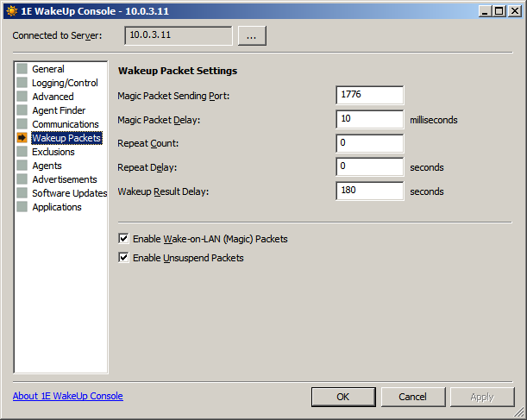Switch to the Applications settings page

(56, 207)
